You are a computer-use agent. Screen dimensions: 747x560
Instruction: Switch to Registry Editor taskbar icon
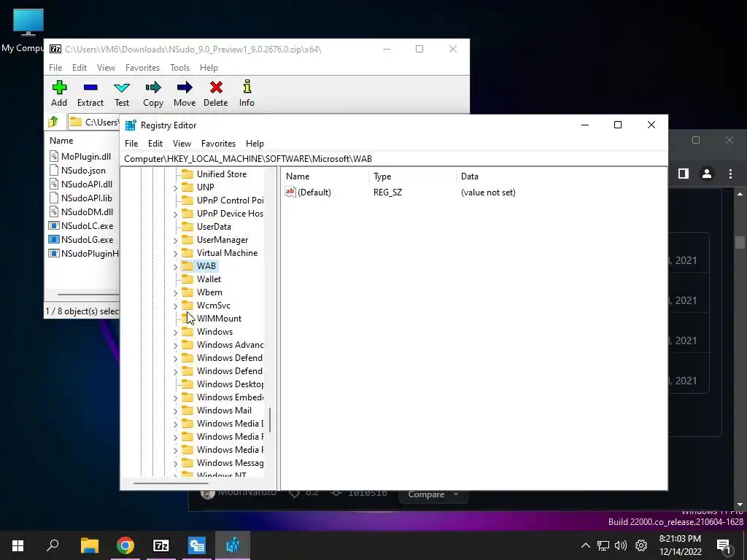click(233, 545)
